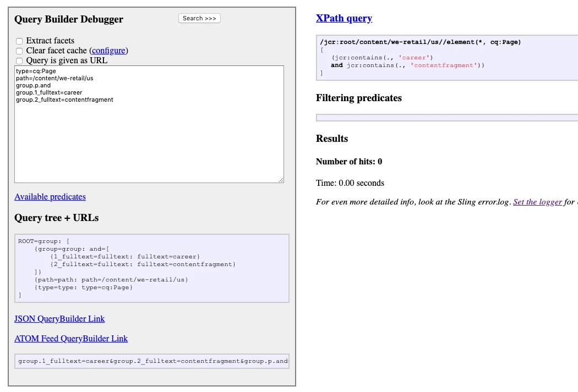Click inside the query textarea
Viewport: 578px width, 392px height.
[x=149, y=124]
